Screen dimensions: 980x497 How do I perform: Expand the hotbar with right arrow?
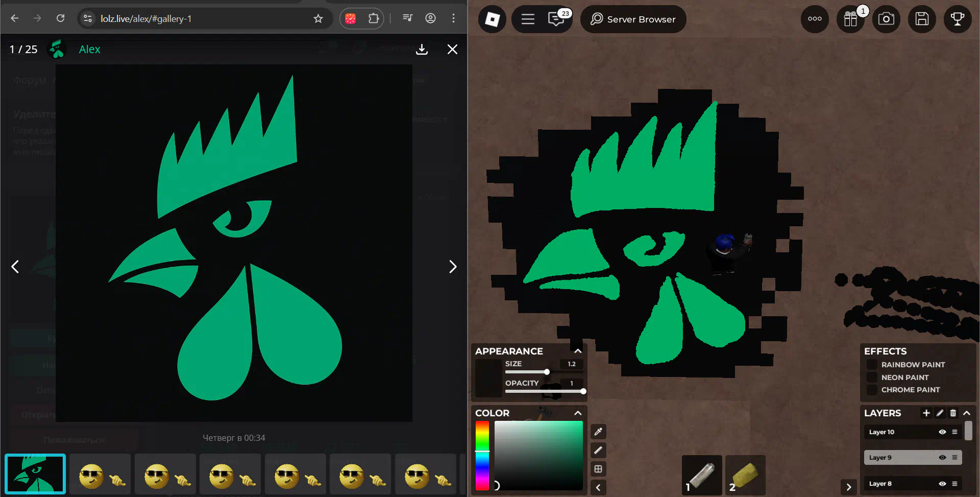click(849, 487)
